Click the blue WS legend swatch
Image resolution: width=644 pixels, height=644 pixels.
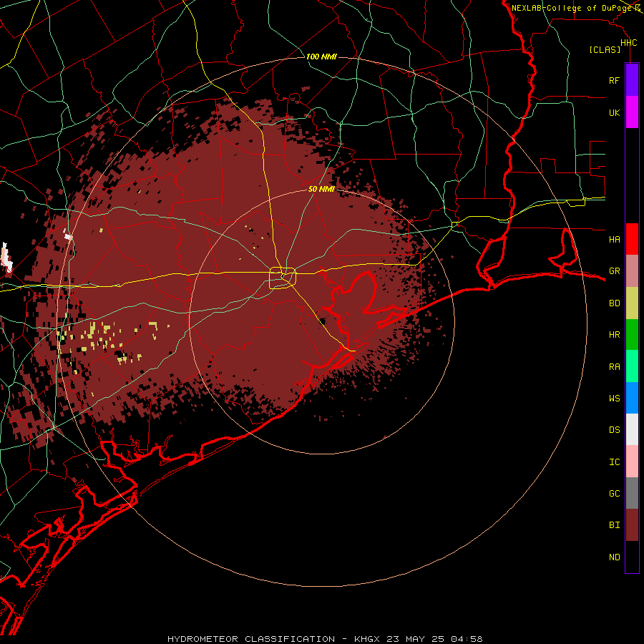point(632,398)
